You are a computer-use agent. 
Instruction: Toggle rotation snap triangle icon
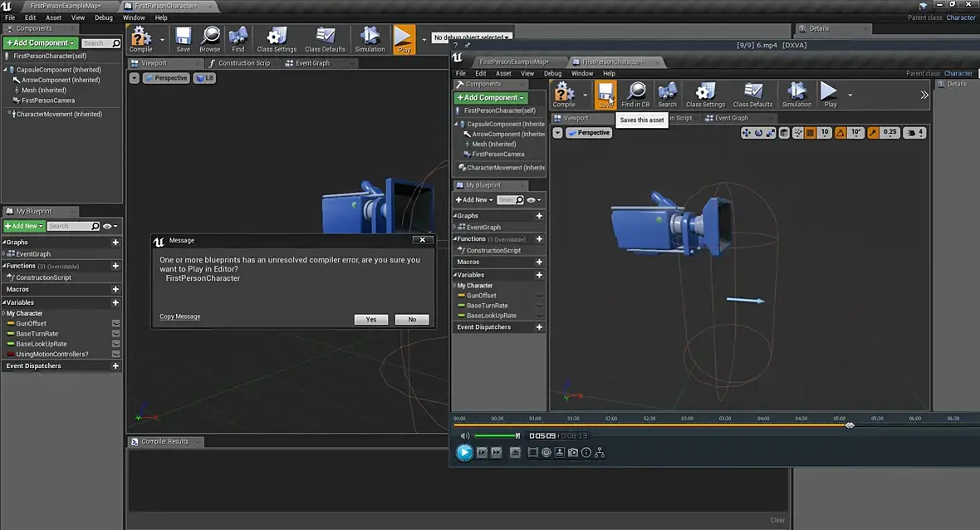[x=840, y=133]
